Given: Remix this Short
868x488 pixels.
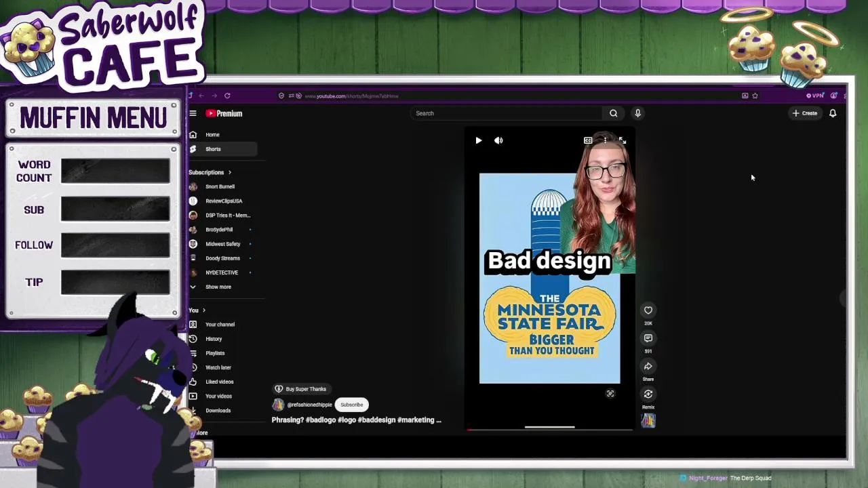Looking at the screenshot, I should pyautogui.click(x=648, y=394).
